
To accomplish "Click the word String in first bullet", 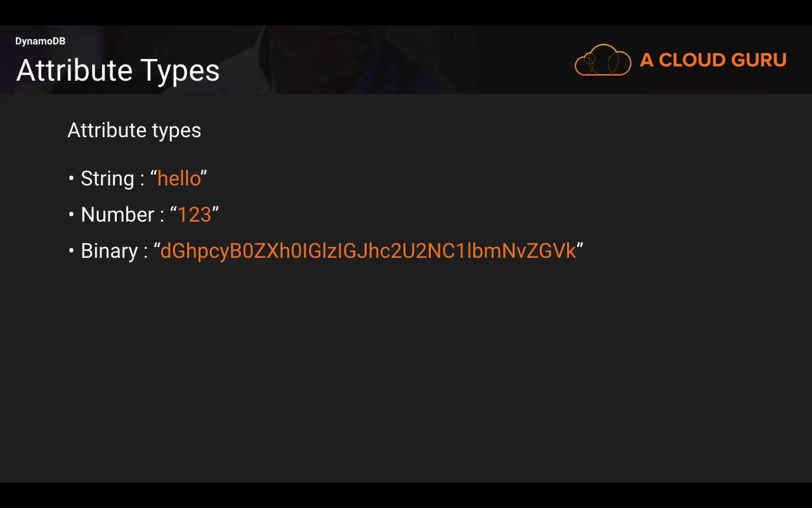I will coord(107,178).
